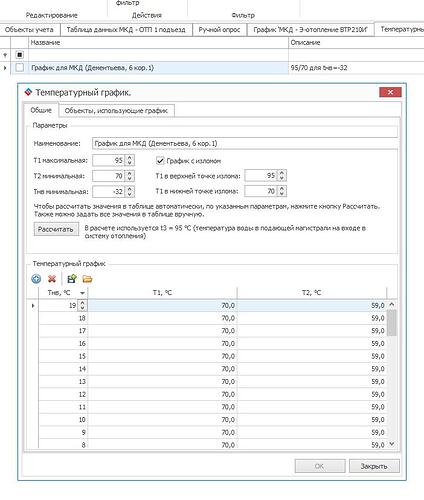Click the Рассчитать button
This screenshot has width=424, height=500.
point(56,229)
